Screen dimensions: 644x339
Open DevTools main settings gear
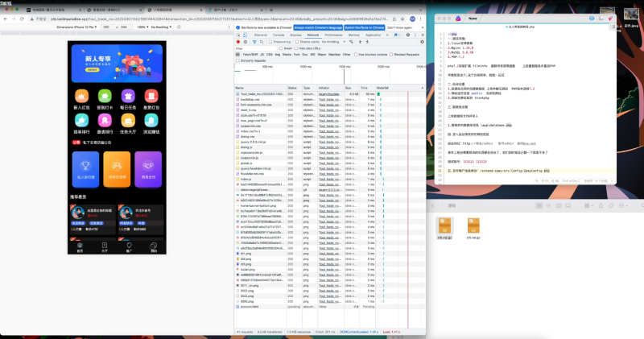(408, 35)
